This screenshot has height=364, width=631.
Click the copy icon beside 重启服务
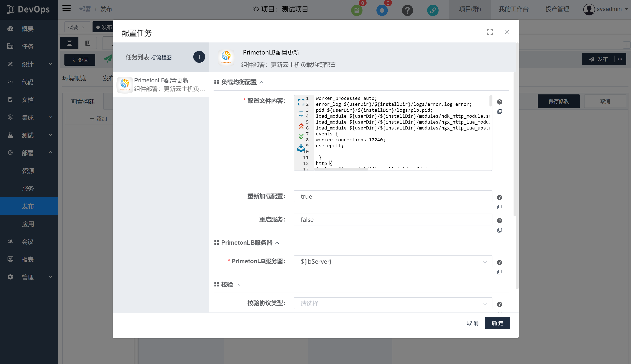click(499, 230)
